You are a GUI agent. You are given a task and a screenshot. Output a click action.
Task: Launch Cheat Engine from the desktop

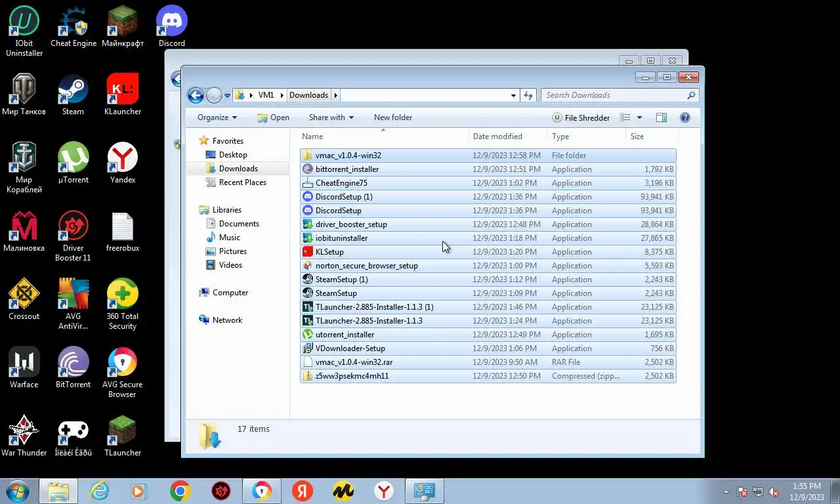[73, 27]
